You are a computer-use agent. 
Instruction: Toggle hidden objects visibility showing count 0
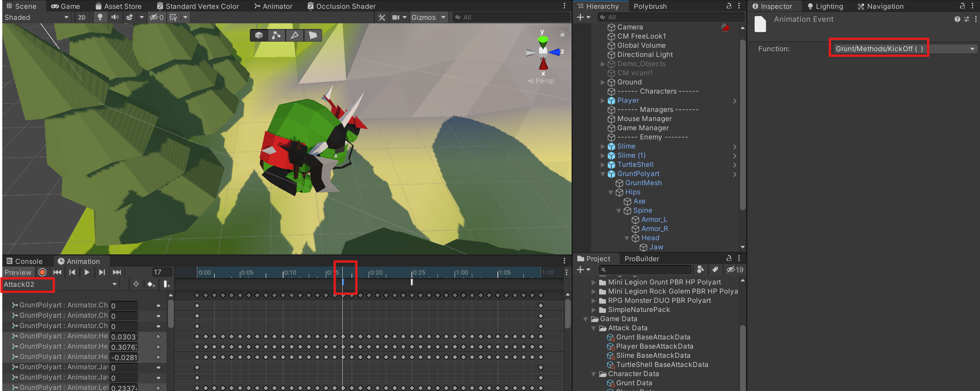[157, 17]
